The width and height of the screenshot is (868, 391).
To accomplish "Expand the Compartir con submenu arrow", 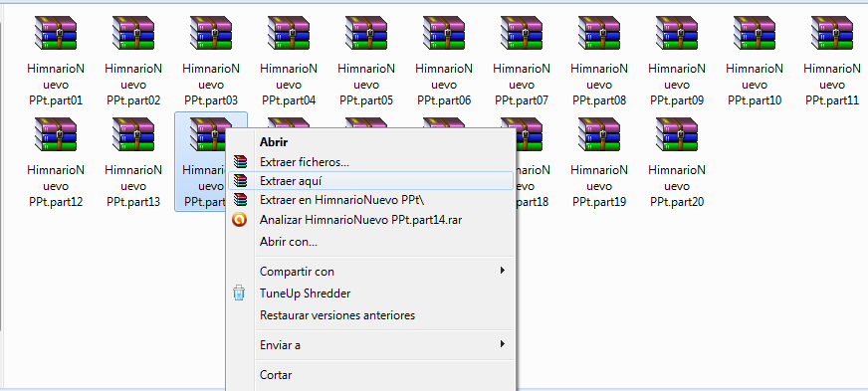I will pyautogui.click(x=502, y=271).
